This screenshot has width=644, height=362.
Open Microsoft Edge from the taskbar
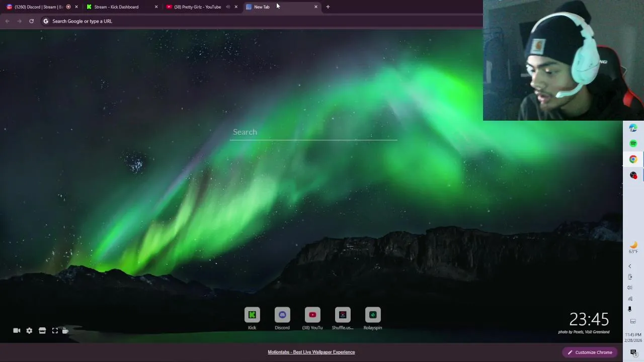(633, 128)
